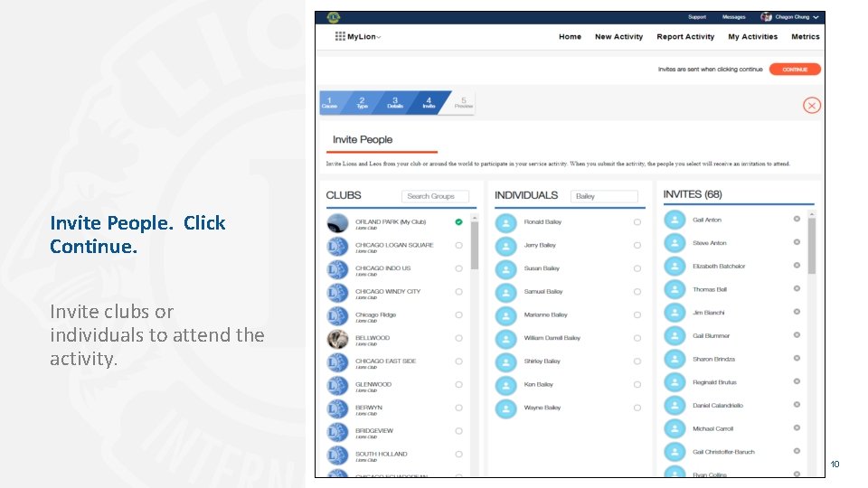Open the Chagon Chung account dropdown arrow
Image resolution: width=868 pixels, height=488 pixels.
click(x=816, y=17)
